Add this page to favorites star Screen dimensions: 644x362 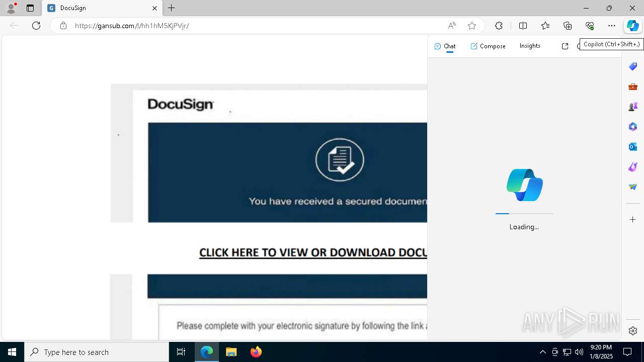pyautogui.click(x=472, y=26)
